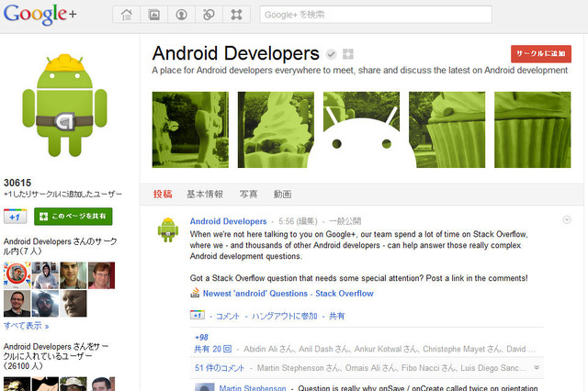Click the banner photo with Android head
588x391 pixels.
click(361, 129)
